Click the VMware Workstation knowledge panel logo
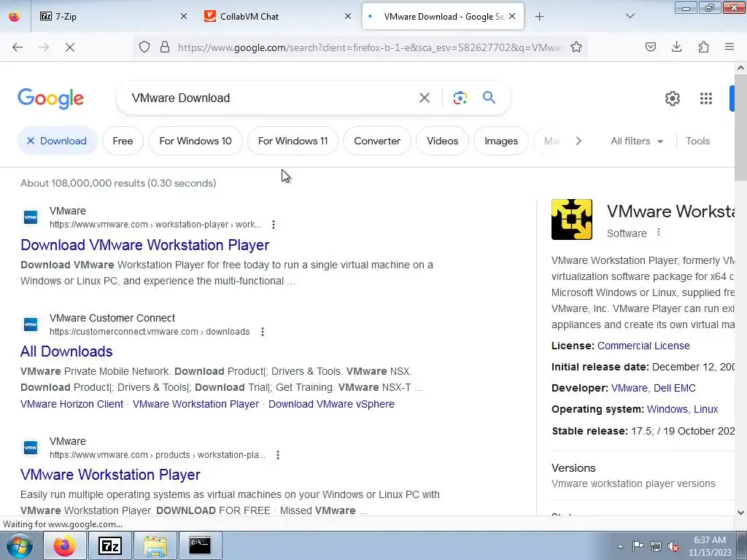 pyautogui.click(x=572, y=219)
